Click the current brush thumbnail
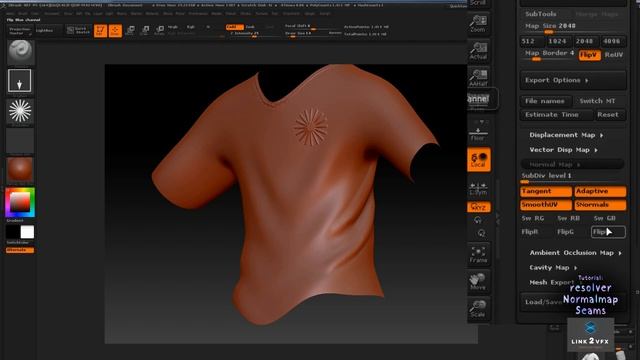Viewport: 640px width, 360px height. point(20,52)
